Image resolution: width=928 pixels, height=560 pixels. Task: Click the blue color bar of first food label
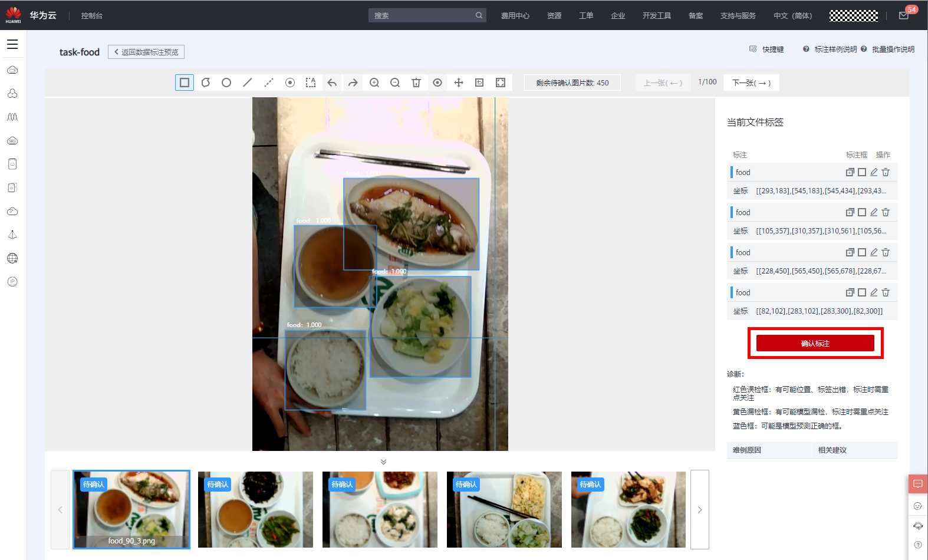732,172
